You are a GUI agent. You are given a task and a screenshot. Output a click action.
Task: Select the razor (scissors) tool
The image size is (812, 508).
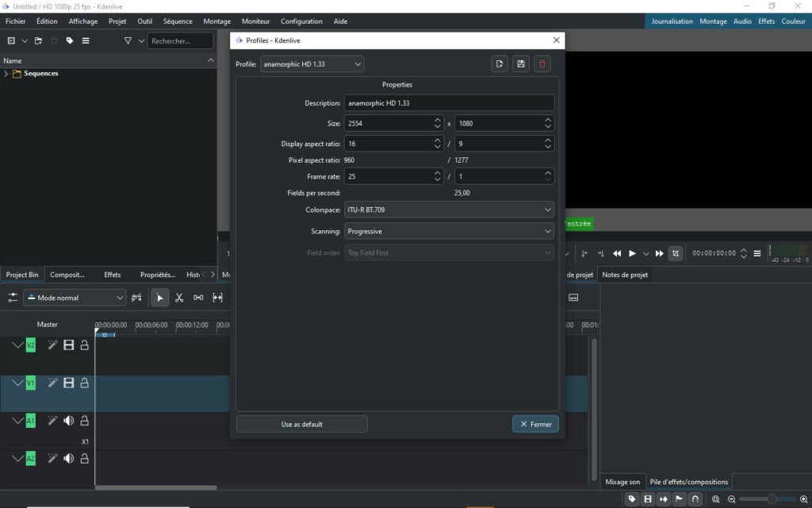pyautogui.click(x=179, y=298)
